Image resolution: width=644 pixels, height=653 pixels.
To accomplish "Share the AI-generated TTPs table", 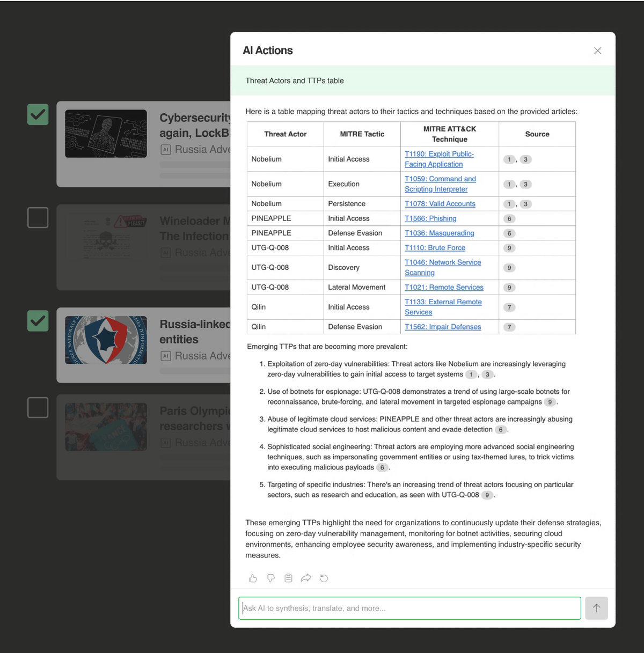I will tap(306, 578).
